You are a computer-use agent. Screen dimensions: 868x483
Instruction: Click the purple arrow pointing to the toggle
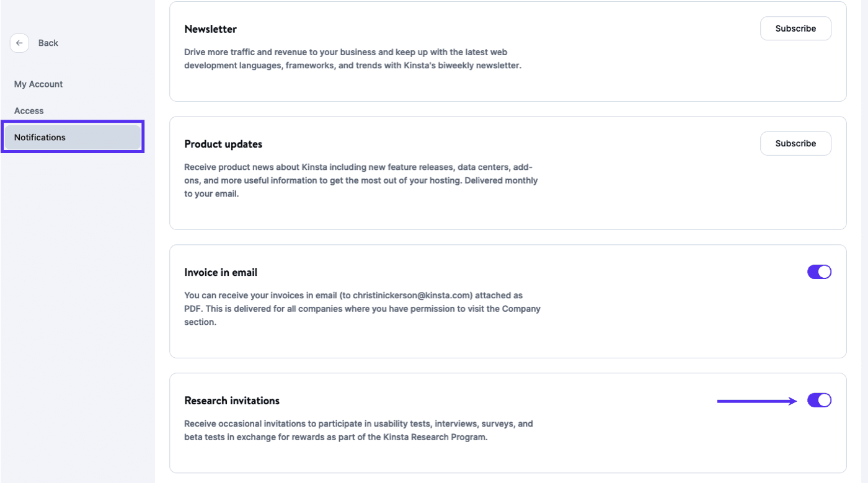(x=756, y=400)
